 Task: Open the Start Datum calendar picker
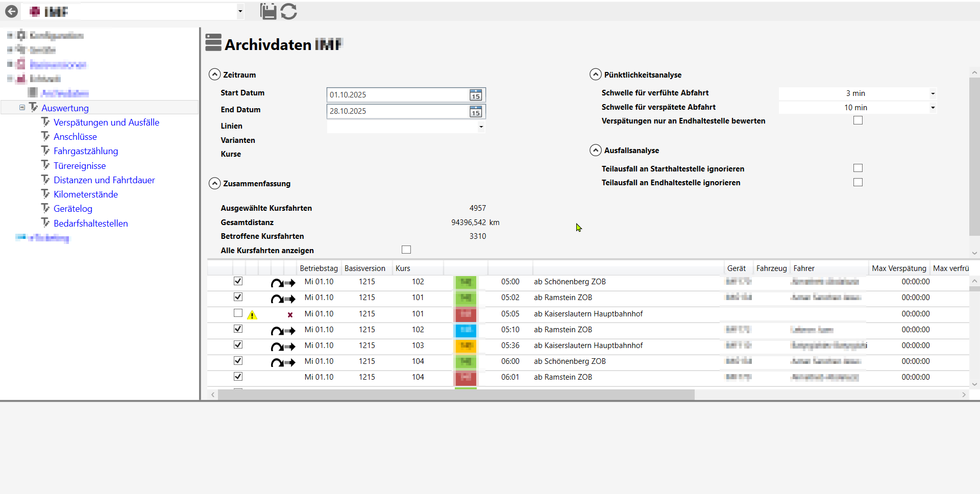[475, 95]
